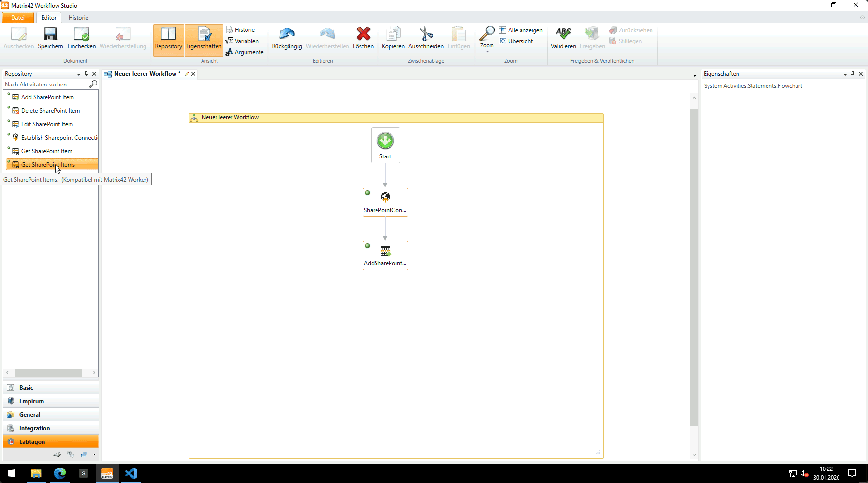The height and width of the screenshot is (483, 868).
Task: Open the Zoom dropdown
Action: [487, 39]
